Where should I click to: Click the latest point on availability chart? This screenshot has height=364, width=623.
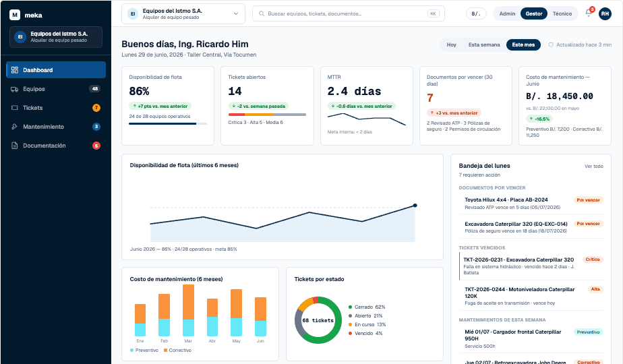415,206
